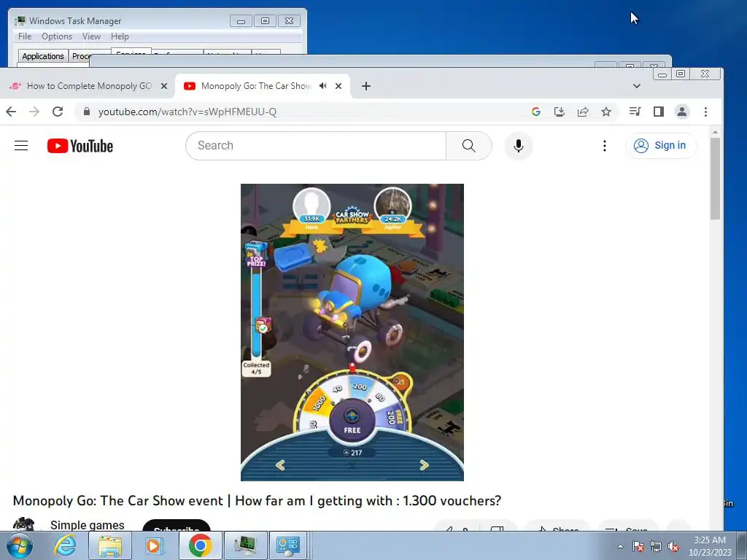Click the Sign in button

click(x=661, y=146)
